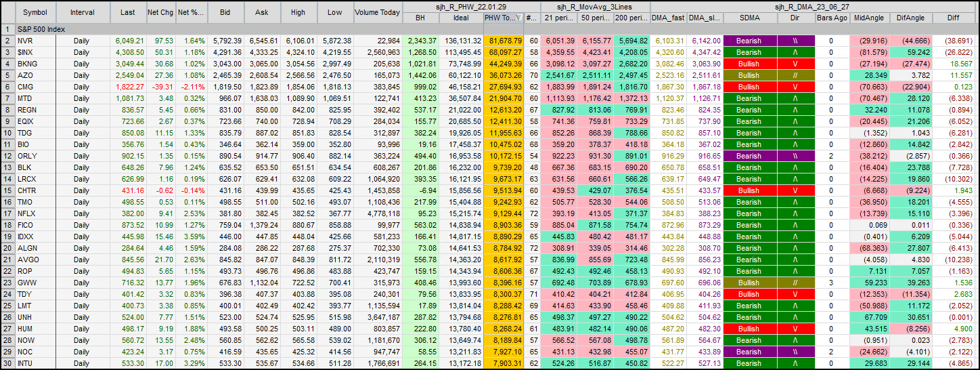Click the Interval column header

(83, 12)
